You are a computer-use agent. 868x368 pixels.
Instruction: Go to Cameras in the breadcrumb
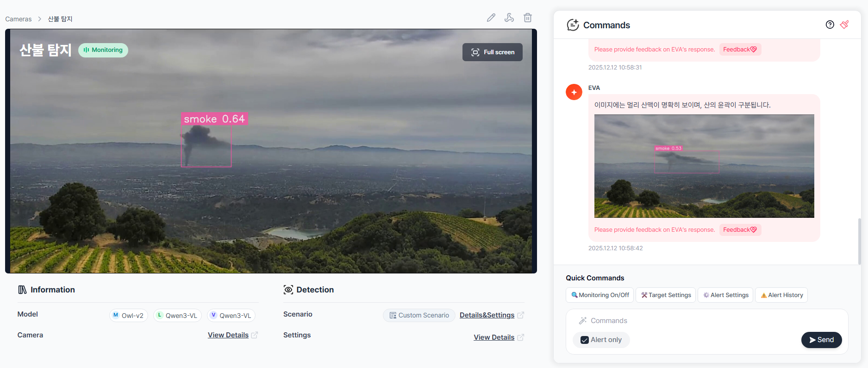click(x=19, y=19)
